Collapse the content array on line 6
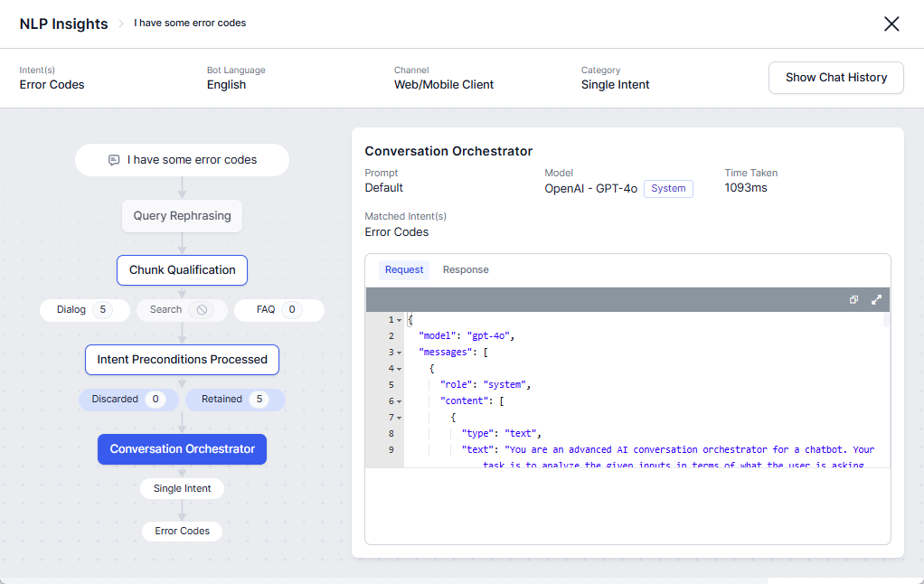 (399, 401)
